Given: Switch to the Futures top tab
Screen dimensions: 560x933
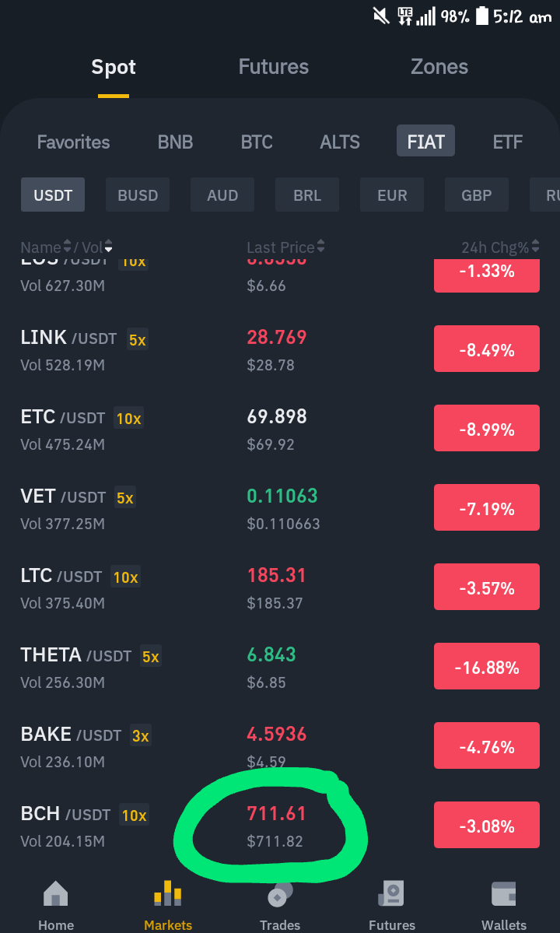Looking at the screenshot, I should (x=274, y=67).
